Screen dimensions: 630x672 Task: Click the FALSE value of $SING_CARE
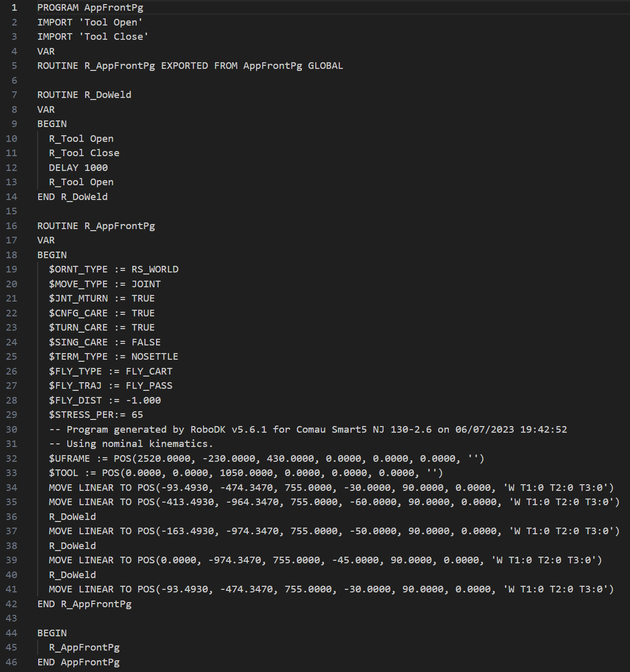pyautogui.click(x=146, y=342)
